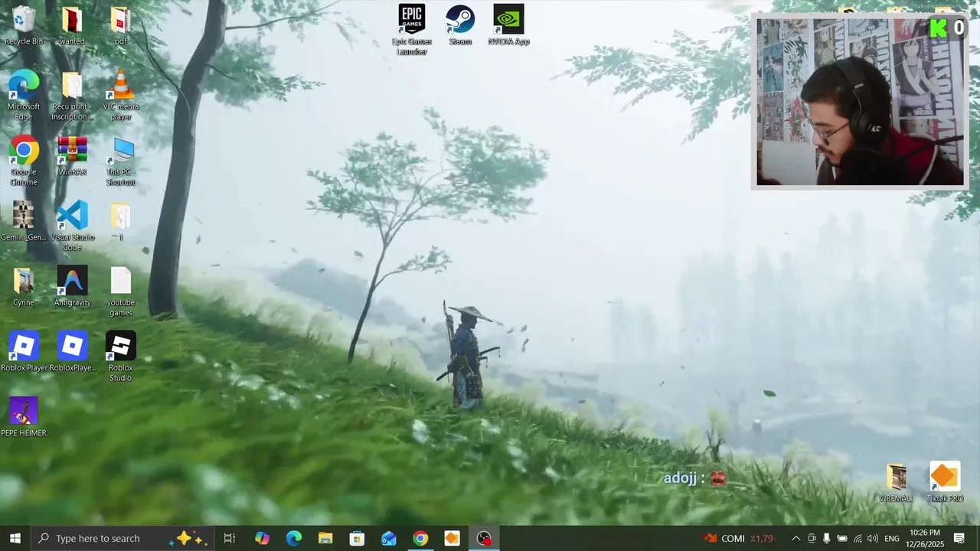Switch to the OBS recording app in taskbar
The height and width of the screenshot is (551, 980).
click(484, 538)
